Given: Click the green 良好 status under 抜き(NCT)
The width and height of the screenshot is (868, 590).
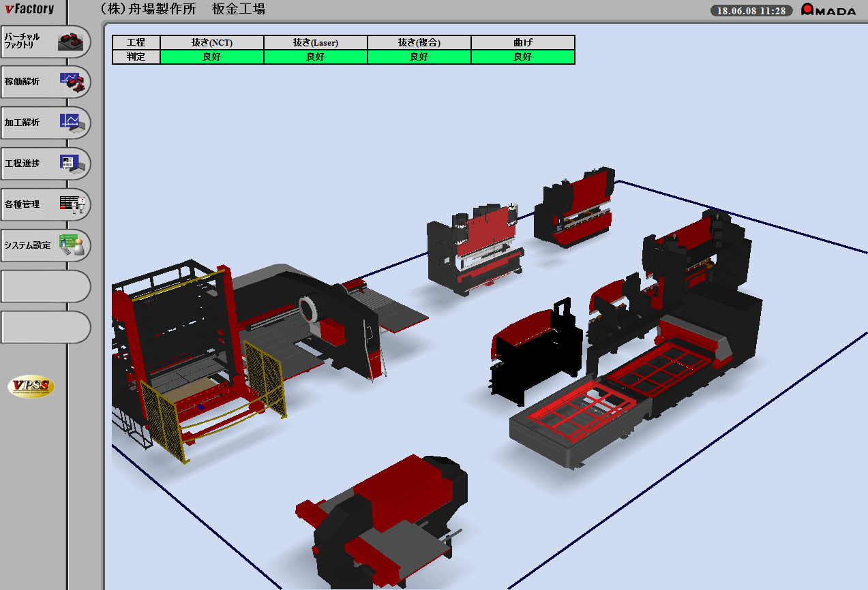Looking at the screenshot, I should pyautogui.click(x=212, y=57).
